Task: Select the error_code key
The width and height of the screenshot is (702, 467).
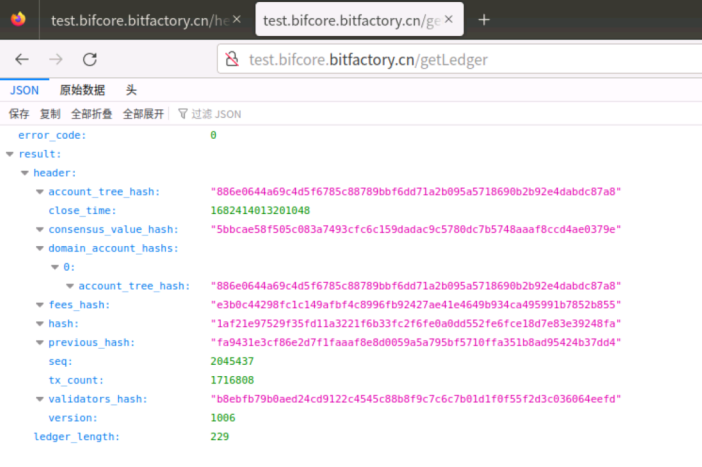Action: point(52,135)
